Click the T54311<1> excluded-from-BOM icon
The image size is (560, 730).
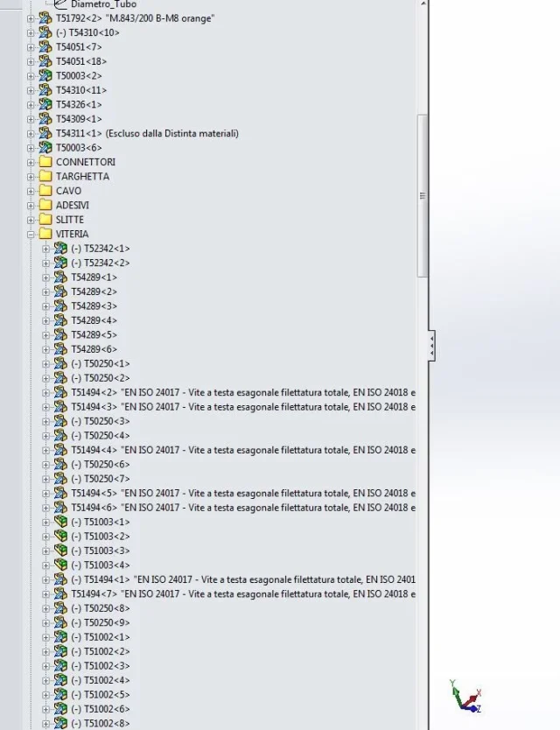tap(45, 134)
